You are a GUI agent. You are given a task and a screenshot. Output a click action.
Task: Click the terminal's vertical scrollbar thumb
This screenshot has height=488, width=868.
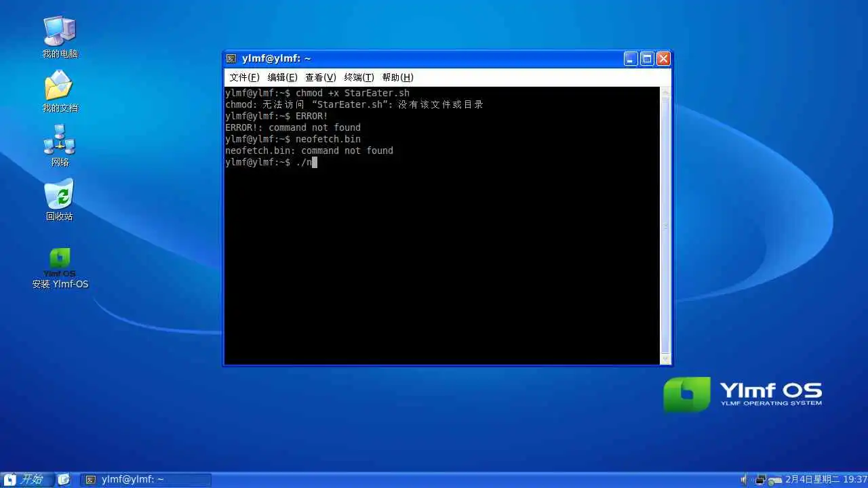point(665,226)
